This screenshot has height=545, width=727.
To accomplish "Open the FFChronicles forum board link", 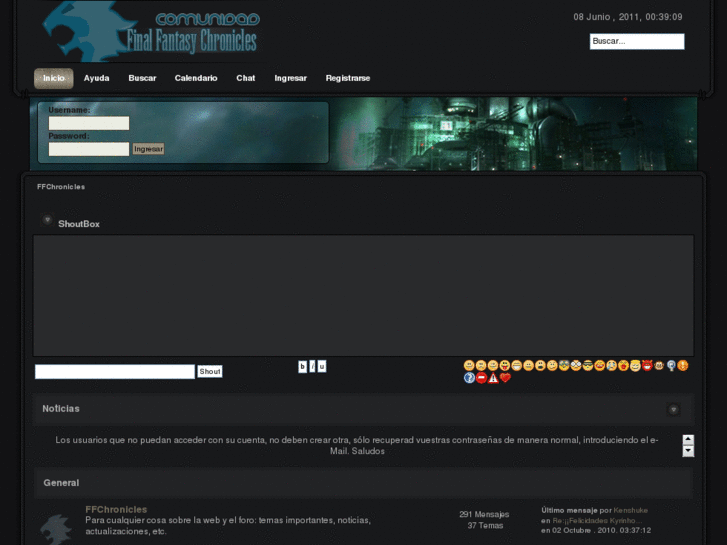I will coord(116,509).
